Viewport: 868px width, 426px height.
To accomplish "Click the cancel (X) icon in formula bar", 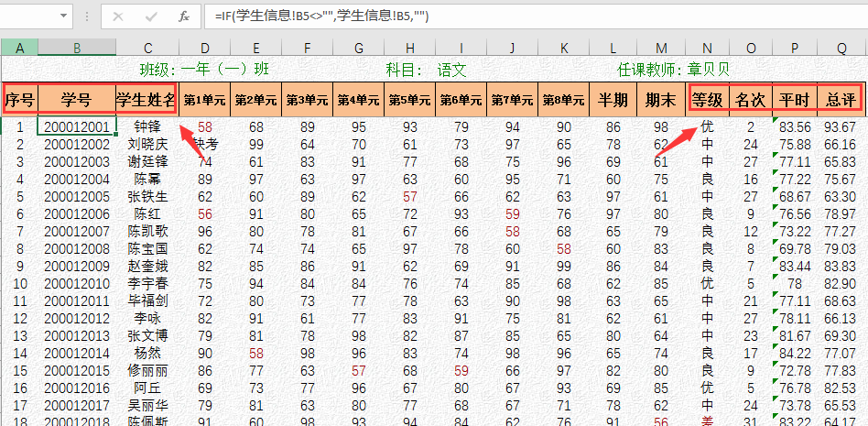I will (x=118, y=17).
